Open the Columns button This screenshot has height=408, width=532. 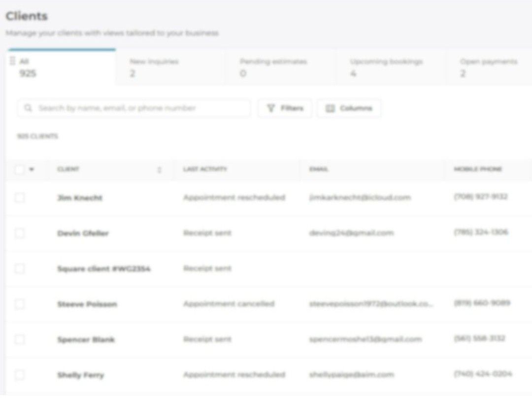[349, 108]
